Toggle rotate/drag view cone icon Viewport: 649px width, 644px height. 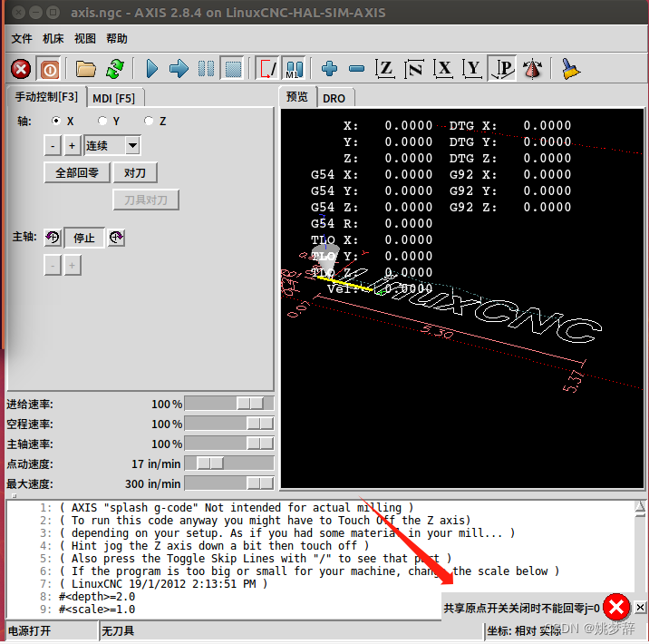(x=532, y=69)
